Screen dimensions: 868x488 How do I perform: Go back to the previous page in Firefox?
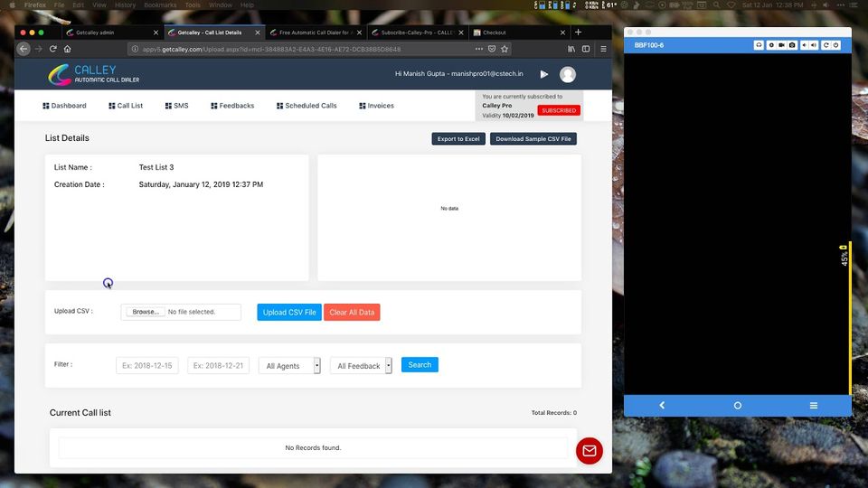tap(24, 49)
